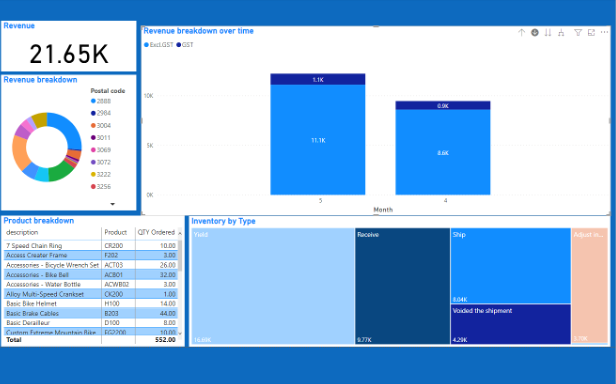Image resolution: width=616 pixels, height=384 pixels.
Task: Go to next level double-arrow icon
Action: (548, 33)
